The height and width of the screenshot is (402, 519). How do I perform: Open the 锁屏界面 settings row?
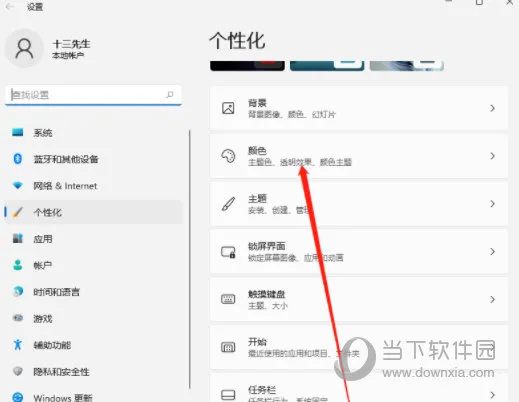pyautogui.click(x=359, y=252)
